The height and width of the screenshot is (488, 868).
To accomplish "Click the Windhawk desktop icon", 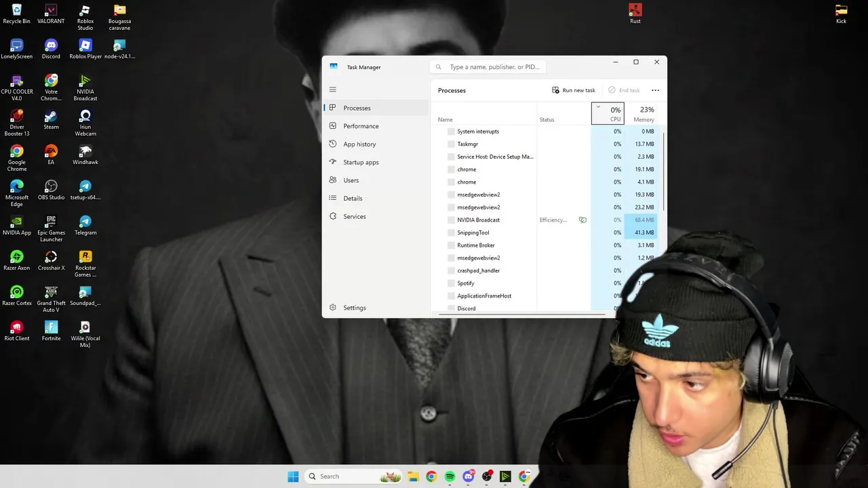I will point(85,155).
